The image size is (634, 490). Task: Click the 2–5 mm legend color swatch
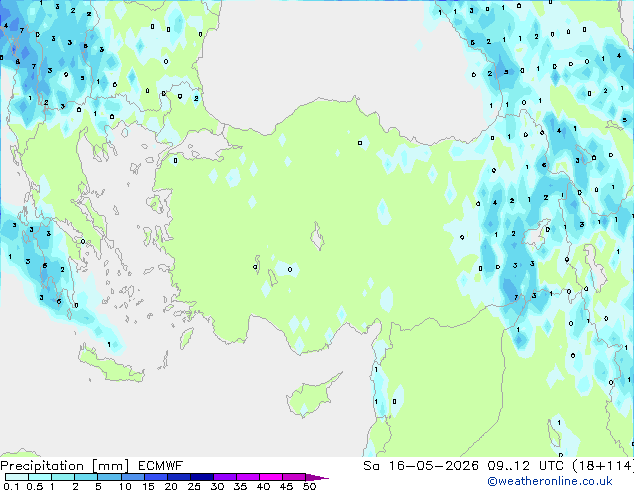point(86,477)
